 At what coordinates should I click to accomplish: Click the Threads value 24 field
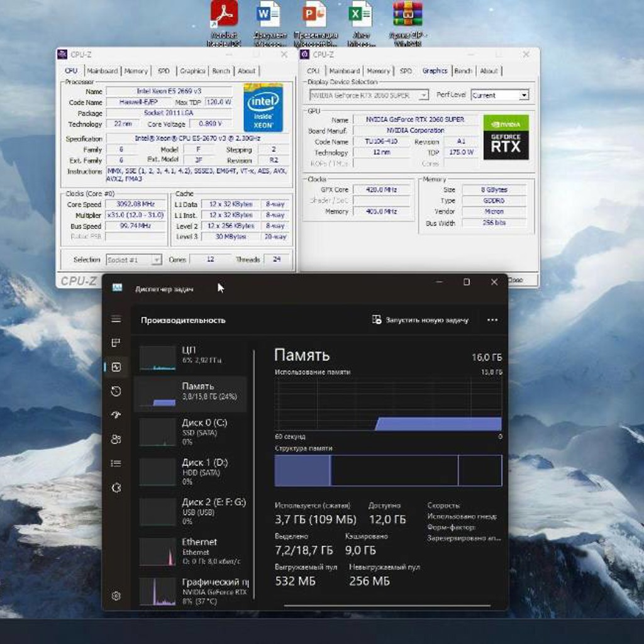[277, 259]
